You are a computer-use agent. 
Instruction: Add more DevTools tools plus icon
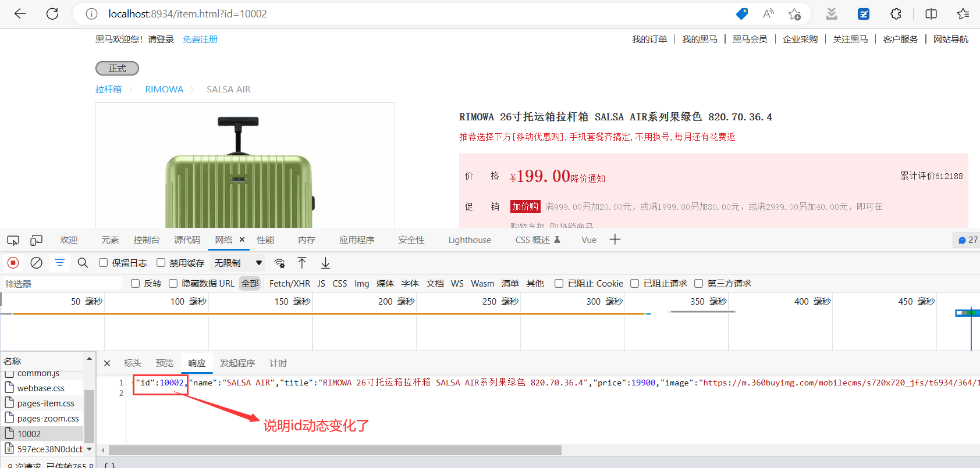point(615,240)
